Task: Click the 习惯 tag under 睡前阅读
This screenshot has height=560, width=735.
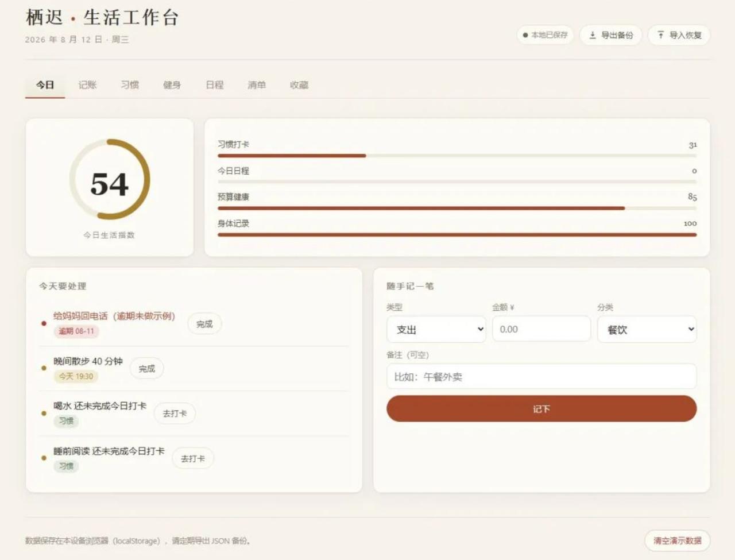Action: [x=66, y=466]
